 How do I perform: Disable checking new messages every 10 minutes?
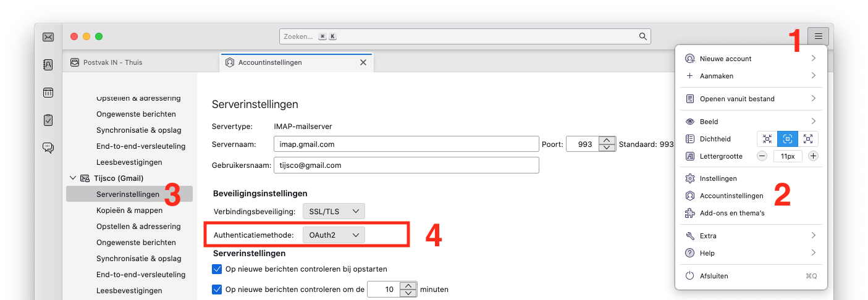[217, 289]
